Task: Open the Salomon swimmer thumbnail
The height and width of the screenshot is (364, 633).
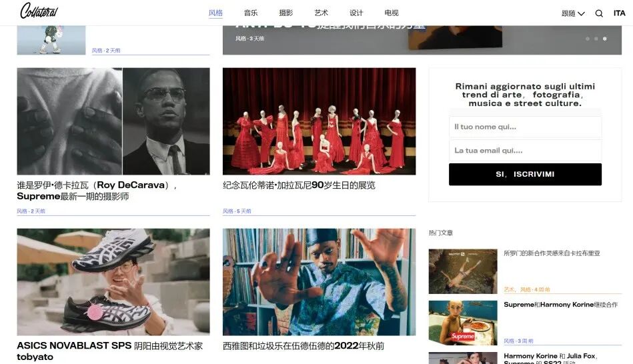Action: coord(463,271)
